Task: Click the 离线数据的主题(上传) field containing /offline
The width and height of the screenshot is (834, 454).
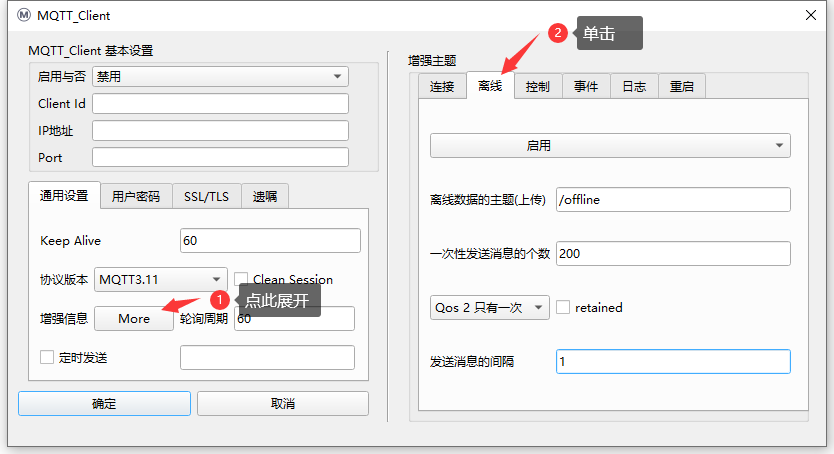Action: (x=673, y=200)
